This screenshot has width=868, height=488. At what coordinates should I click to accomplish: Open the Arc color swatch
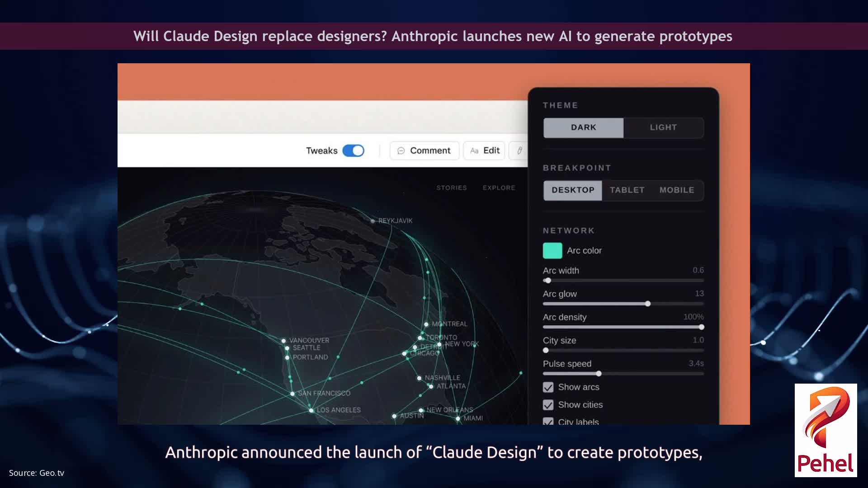click(x=552, y=250)
